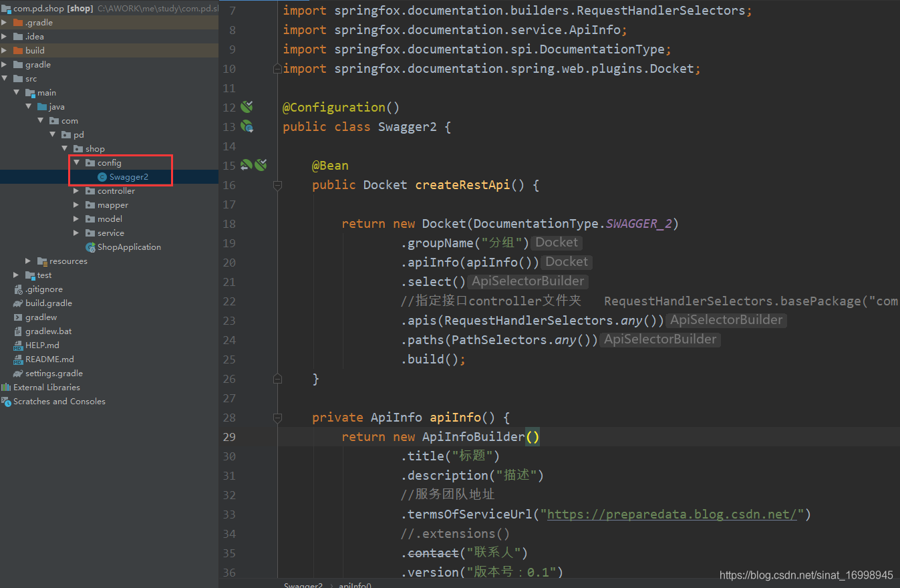
Task: Click the HELP.md markdown file icon
Action: 18,345
